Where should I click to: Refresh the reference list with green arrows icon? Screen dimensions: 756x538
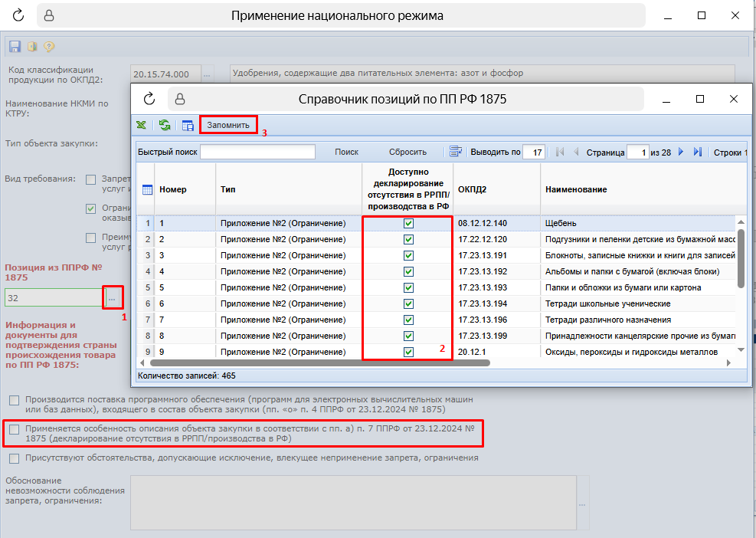[164, 125]
